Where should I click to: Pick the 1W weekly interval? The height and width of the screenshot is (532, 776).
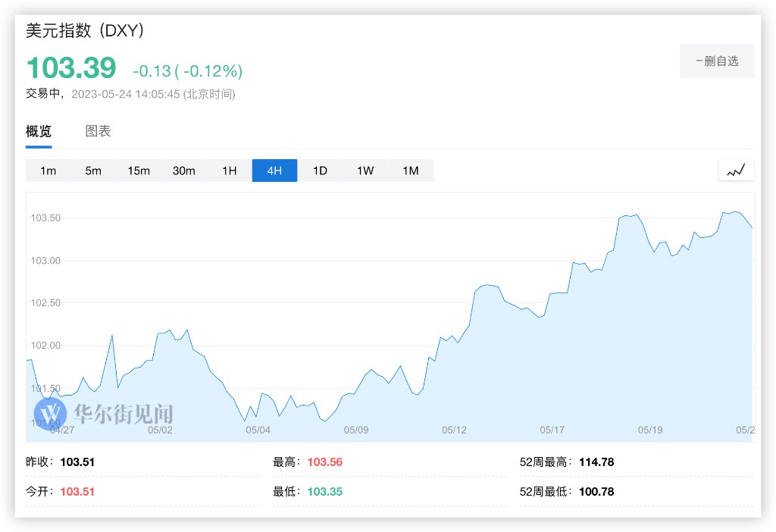(365, 171)
